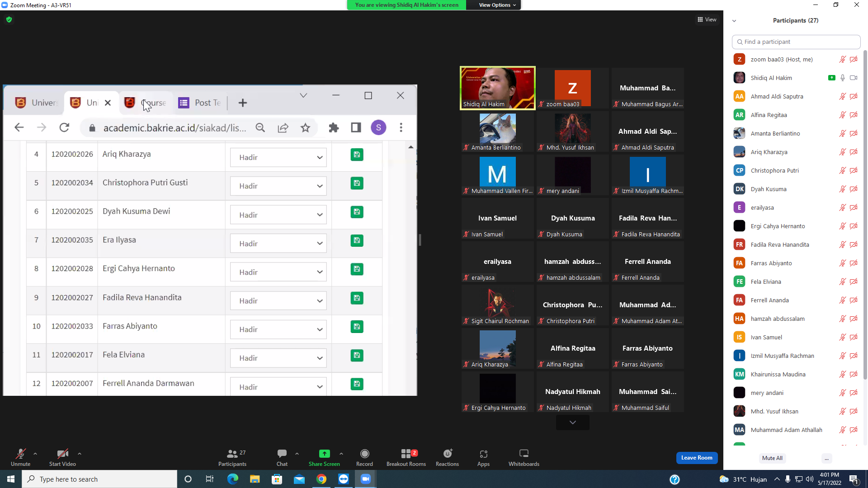Select Amanta Berliantino video tile
Image resolution: width=868 pixels, height=488 pixels.
pos(497,131)
